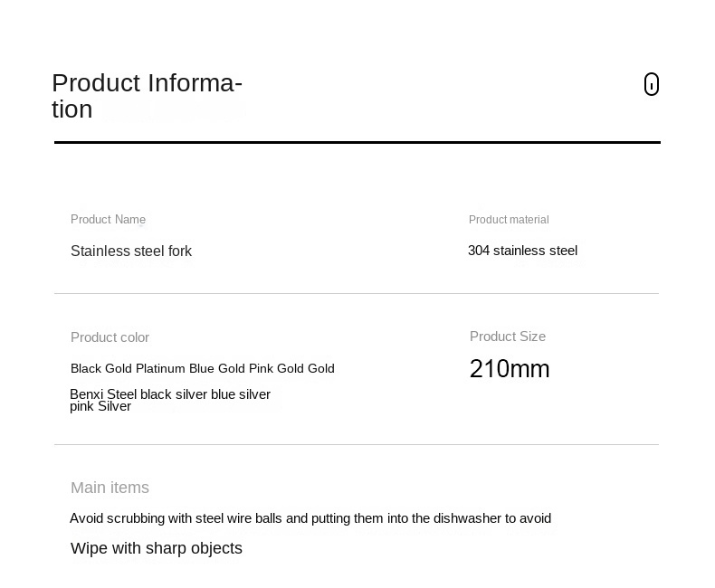This screenshot has height=588, width=715.
Task: Click the thick black divider under heading
Action: pos(357,142)
